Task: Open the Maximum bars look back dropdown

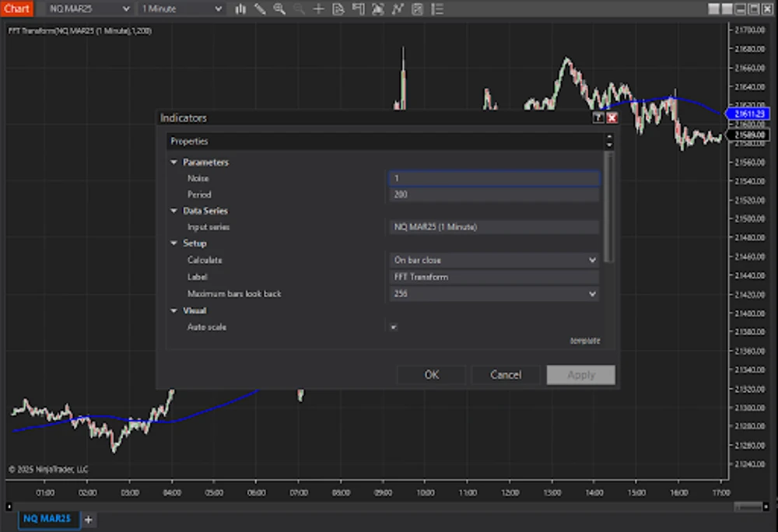Action: click(494, 294)
